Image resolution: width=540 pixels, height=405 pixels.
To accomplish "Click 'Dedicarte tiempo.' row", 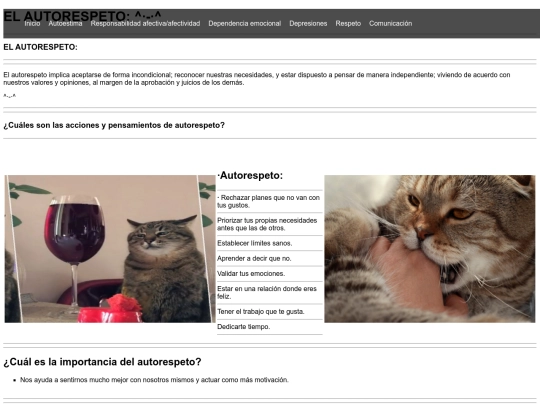I will tap(243, 326).
